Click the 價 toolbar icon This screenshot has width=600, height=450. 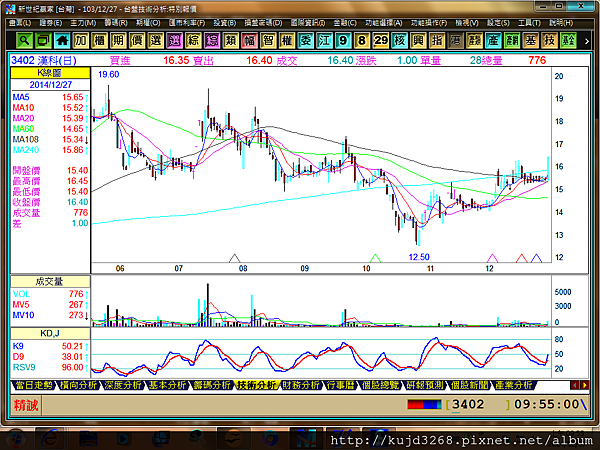coord(137,40)
